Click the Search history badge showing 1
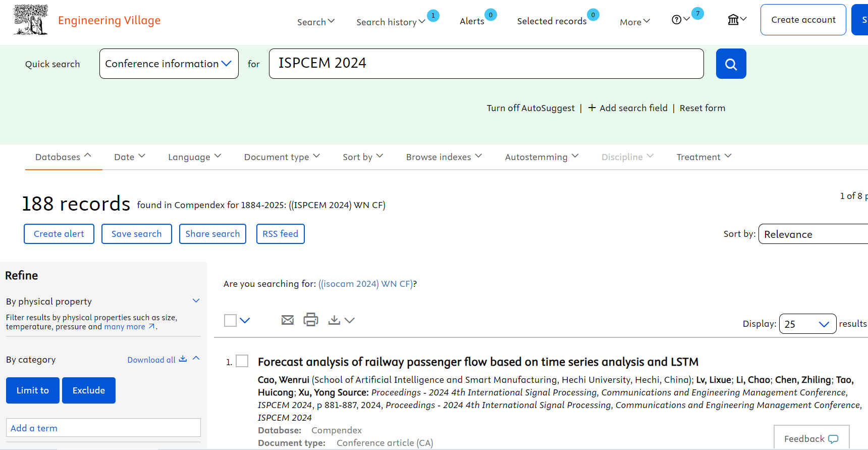The width and height of the screenshot is (868, 450). (x=433, y=16)
